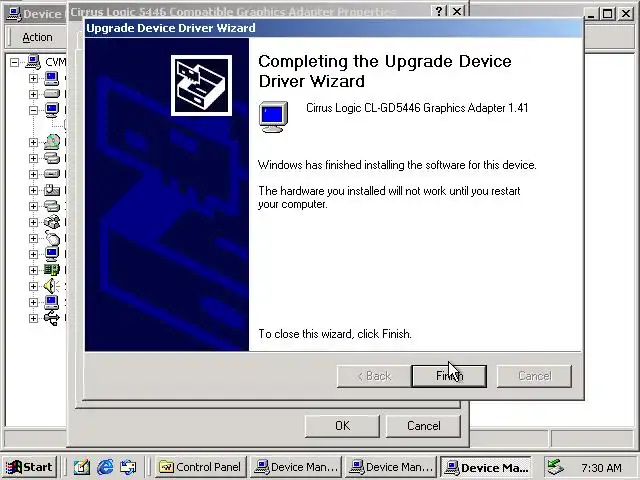Select the green network adapter card icon
This screenshot has width=640, height=480.
point(52,270)
